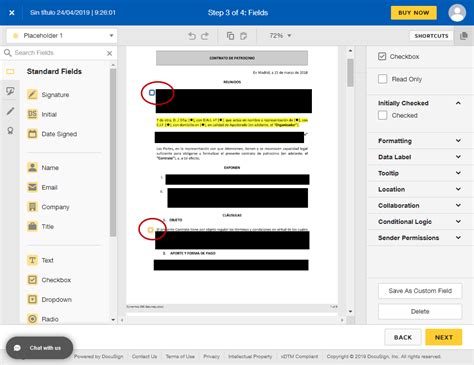
Task: Select the Date Signed field
Action: (52, 134)
